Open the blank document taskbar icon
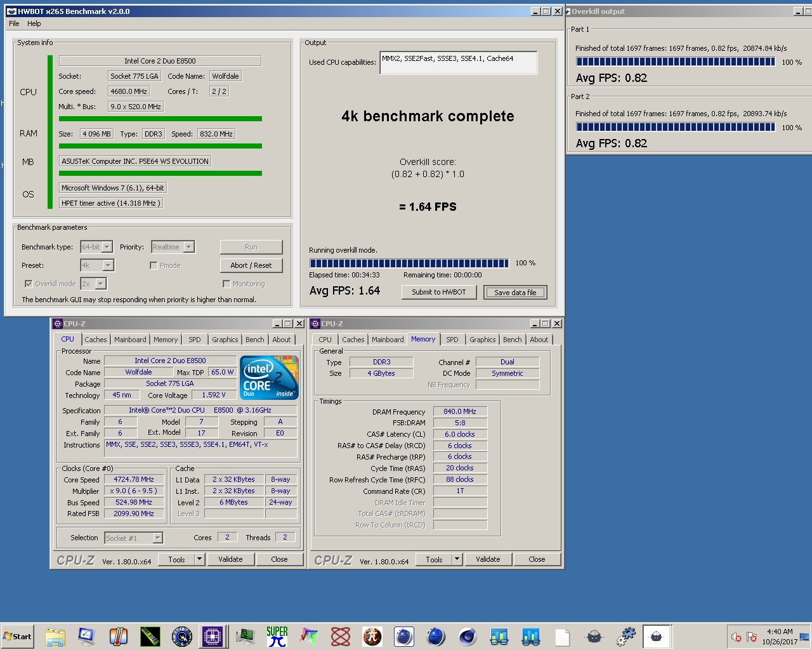Viewport: 812px width, 650px height. pyautogui.click(x=563, y=636)
